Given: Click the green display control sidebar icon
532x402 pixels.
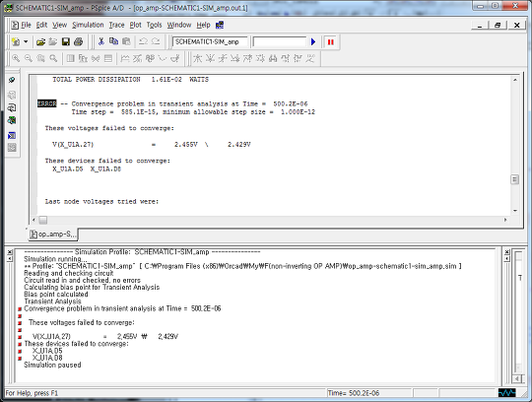Looking at the screenshot, I should (x=12, y=120).
